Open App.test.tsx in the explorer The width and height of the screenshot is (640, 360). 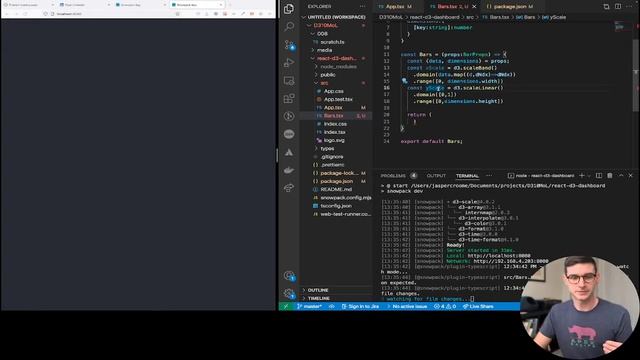click(336, 99)
